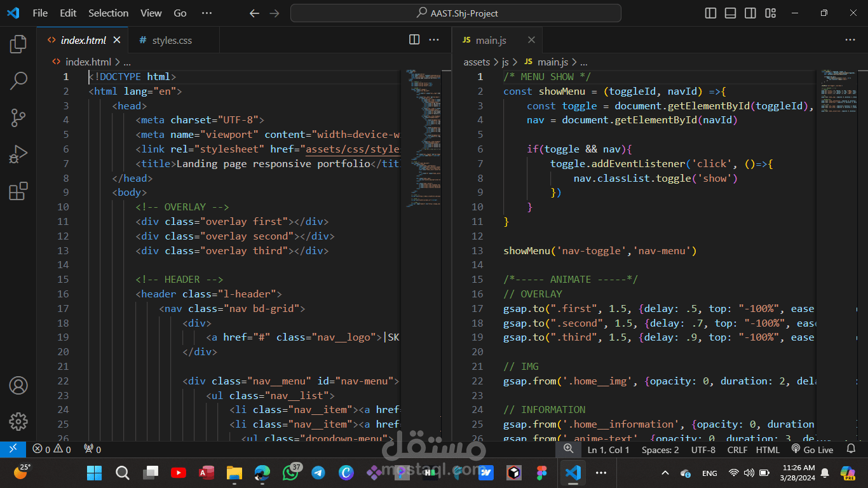Open the assets breadcrumb dropdown
Viewport: 868px width, 488px height.
point(476,62)
